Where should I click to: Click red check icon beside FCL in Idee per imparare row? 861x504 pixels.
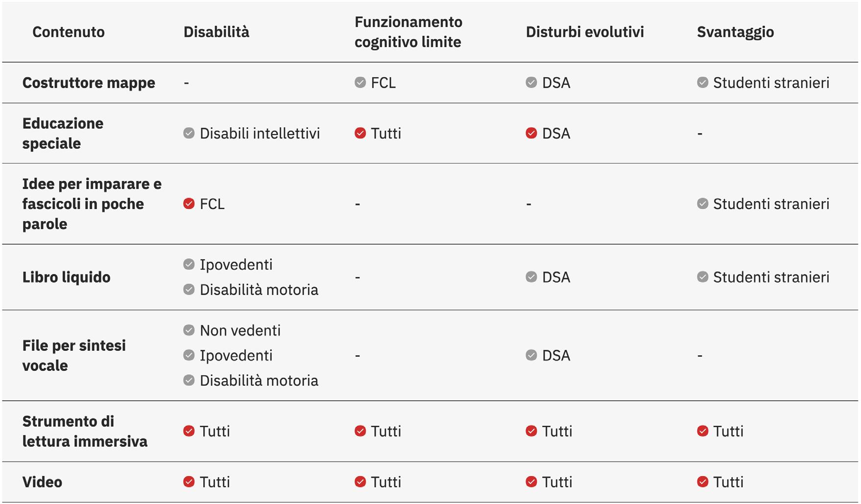(x=189, y=204)
